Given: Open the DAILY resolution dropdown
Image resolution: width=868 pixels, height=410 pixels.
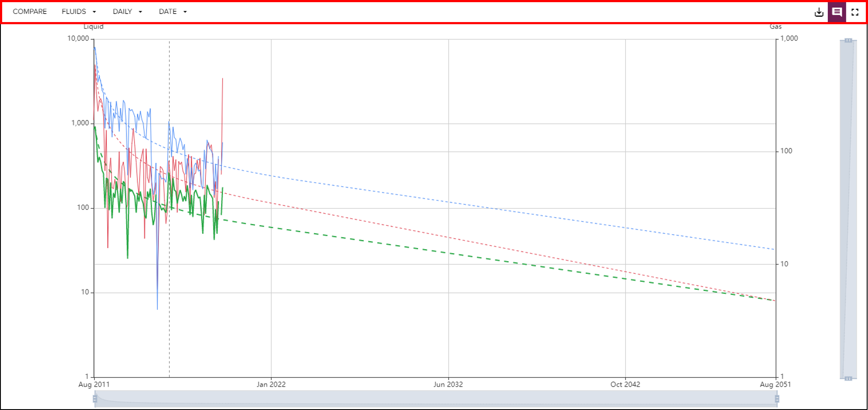Looking at the screenshot, I should pos(127,12).
